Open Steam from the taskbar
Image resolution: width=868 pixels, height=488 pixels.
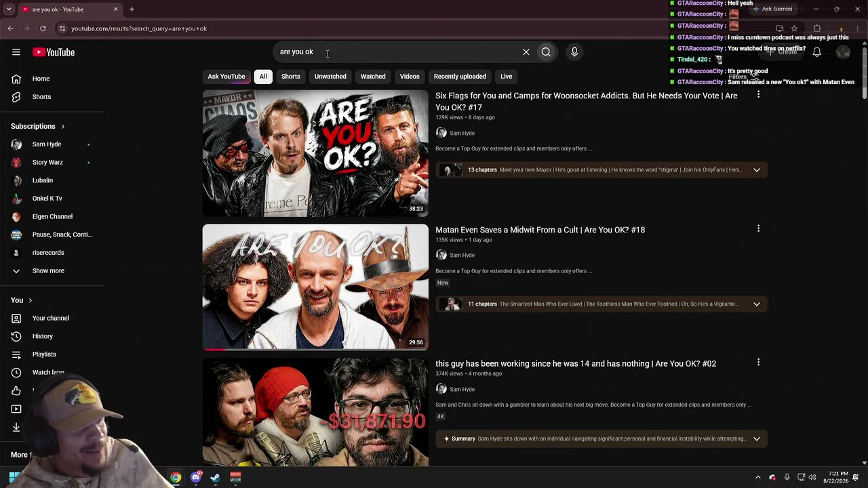click(215, 477)
